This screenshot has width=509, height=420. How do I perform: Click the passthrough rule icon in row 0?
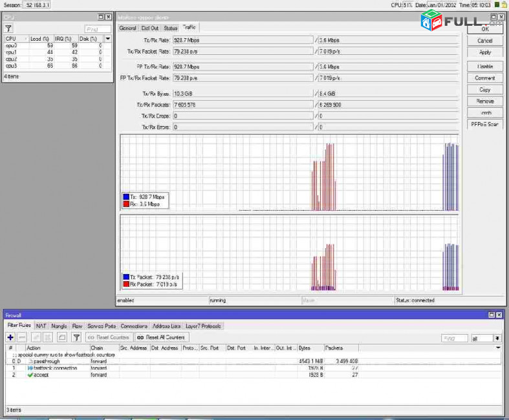[30, 361]
